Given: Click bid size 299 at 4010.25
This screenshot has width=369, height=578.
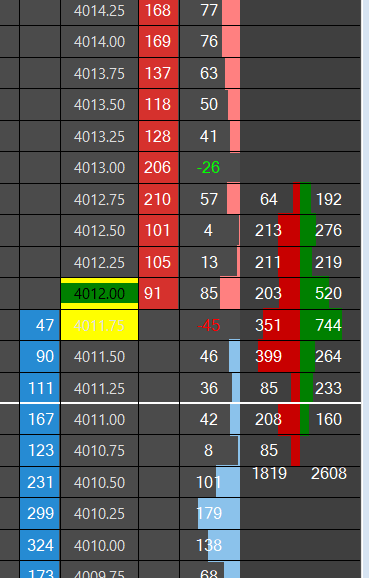Looking at the screenshot, I should (40, 513).
